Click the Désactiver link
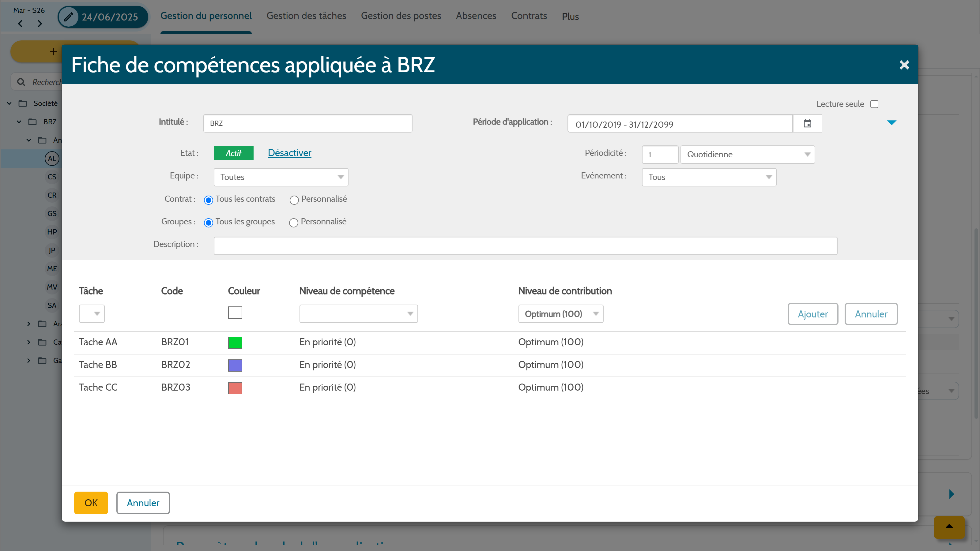This screenshot has height=551, width=980. (x=289, y=153)
